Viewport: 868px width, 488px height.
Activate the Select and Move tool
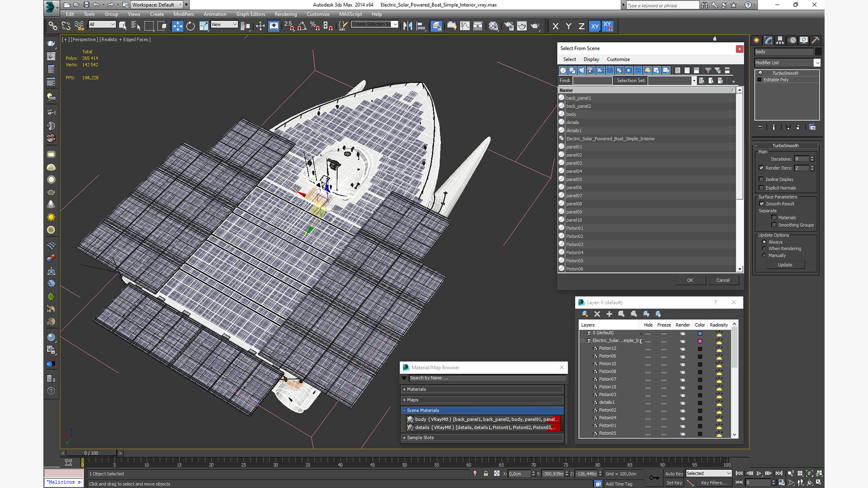178,26
